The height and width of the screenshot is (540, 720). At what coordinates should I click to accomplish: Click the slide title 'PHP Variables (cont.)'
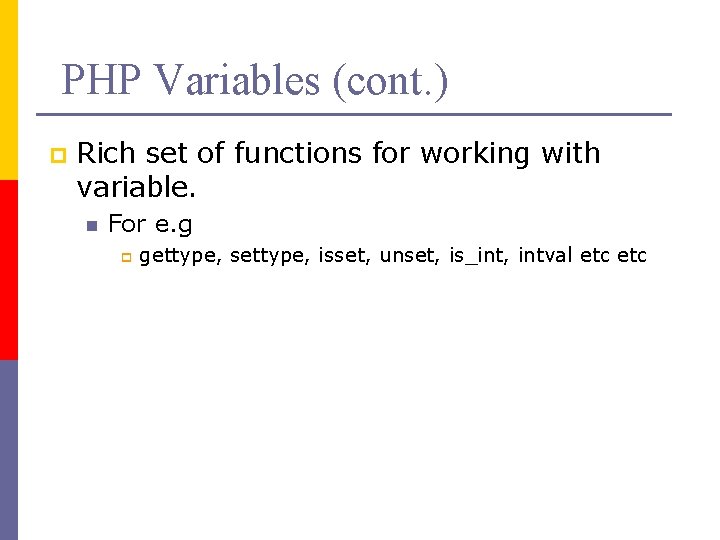254,80
